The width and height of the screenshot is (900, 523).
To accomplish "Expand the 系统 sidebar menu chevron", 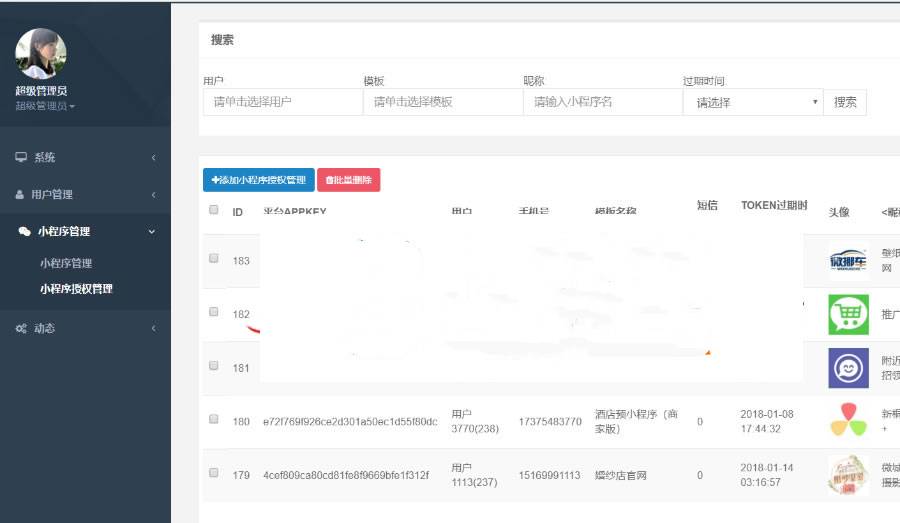I will (153, 158).
